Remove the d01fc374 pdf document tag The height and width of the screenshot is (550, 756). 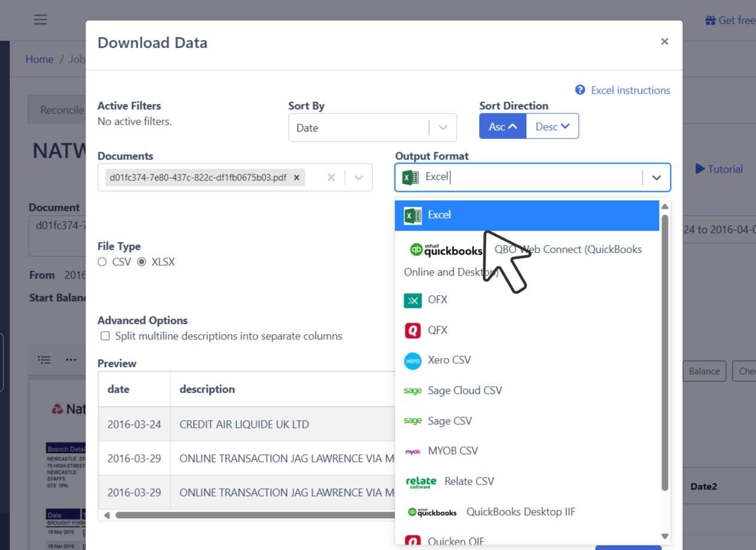(297, 178)
